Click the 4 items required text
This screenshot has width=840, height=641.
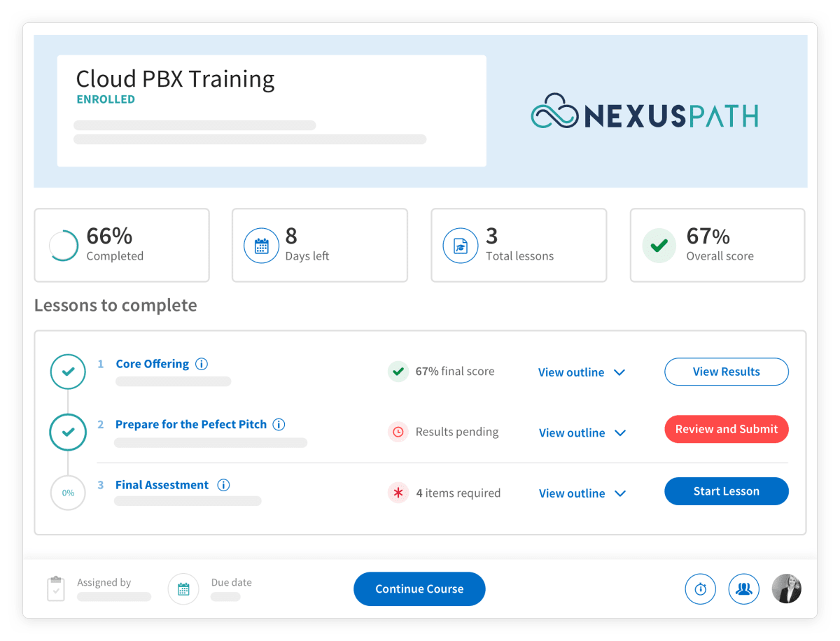pos(458,493)
